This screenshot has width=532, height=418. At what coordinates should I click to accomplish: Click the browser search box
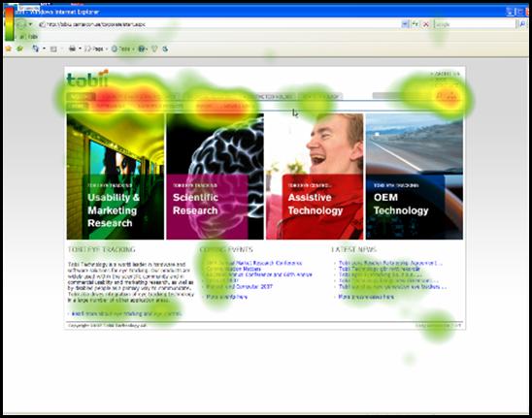point(475,24)
